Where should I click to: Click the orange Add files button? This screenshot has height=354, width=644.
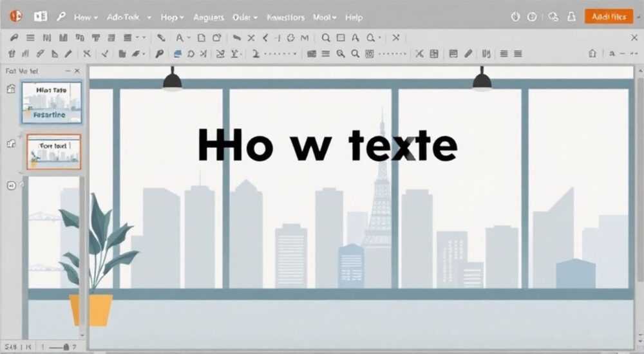pos(609,17)
